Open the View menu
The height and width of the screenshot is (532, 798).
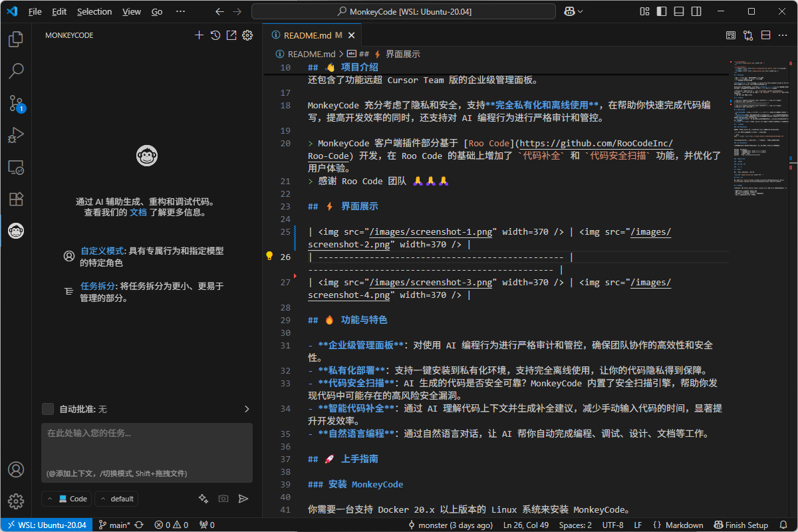(x=131, y=11)
